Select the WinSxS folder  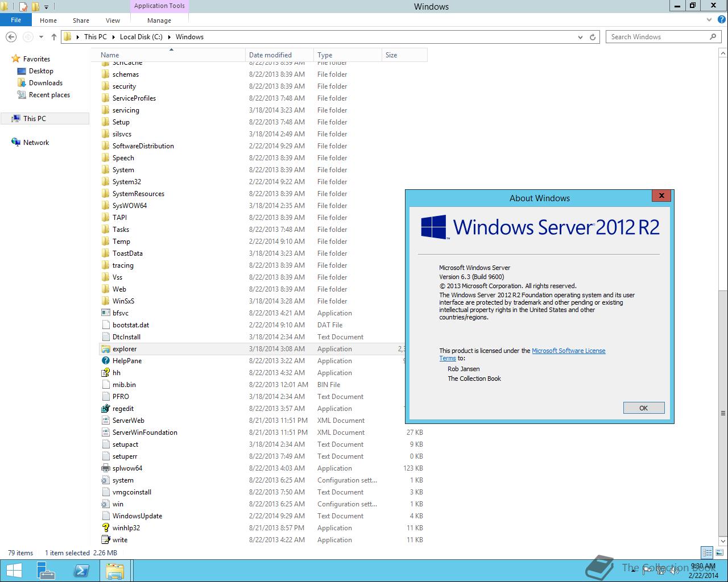(x=123, y=301)
